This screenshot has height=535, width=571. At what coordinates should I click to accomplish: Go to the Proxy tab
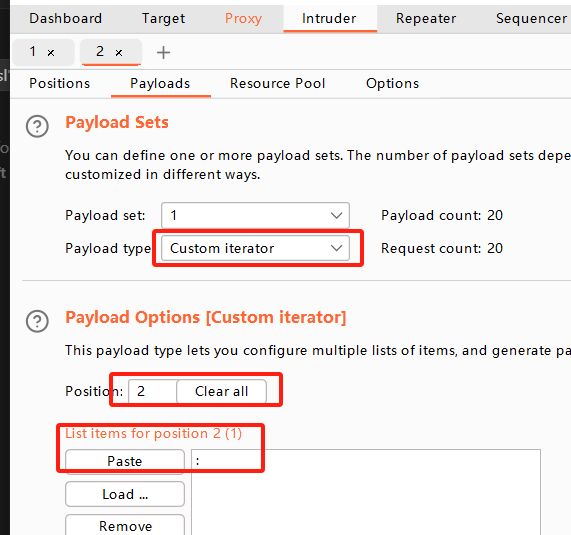click(x=243, y=19)
